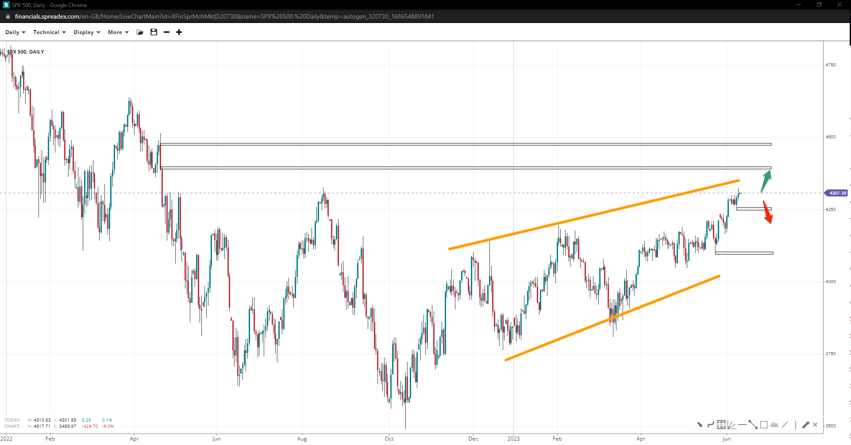The height and width of the screenshot is (445, 851).
Task: Select the fan lines drawing tool
Action: [x=732, y=425]
